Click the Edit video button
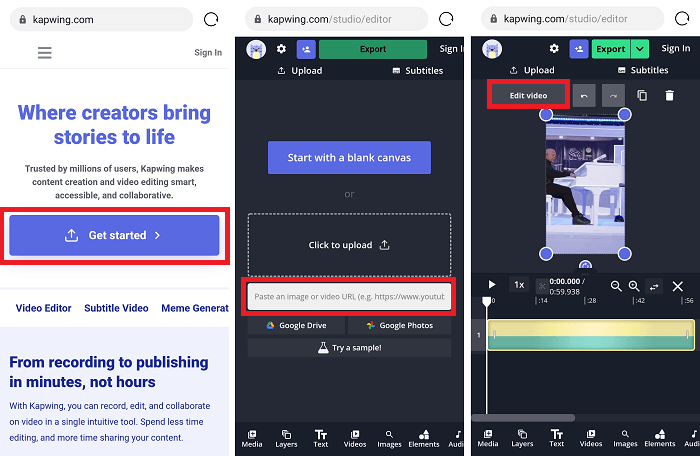The height and width of the screenshot is (456, 700). [528, 95]
